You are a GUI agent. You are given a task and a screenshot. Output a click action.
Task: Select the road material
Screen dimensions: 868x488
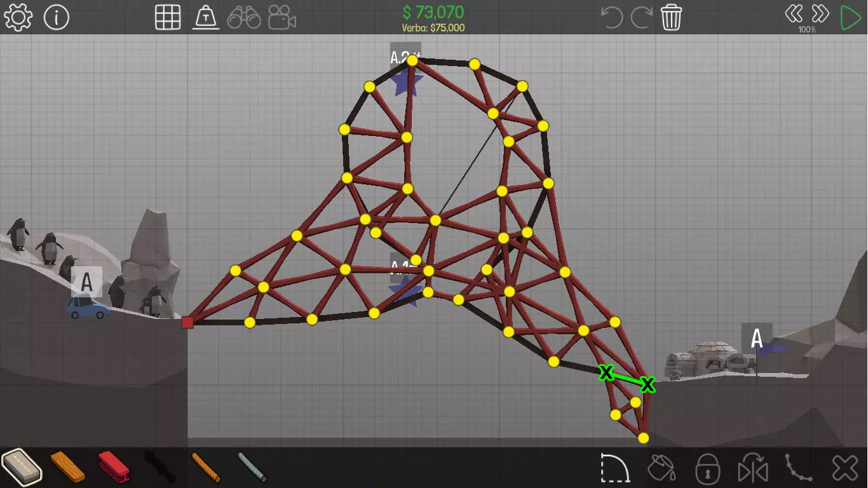[21, 467]
